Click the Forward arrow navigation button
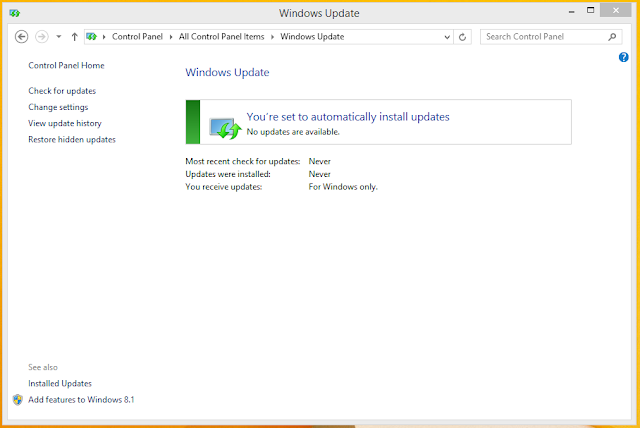 (42, 37)
